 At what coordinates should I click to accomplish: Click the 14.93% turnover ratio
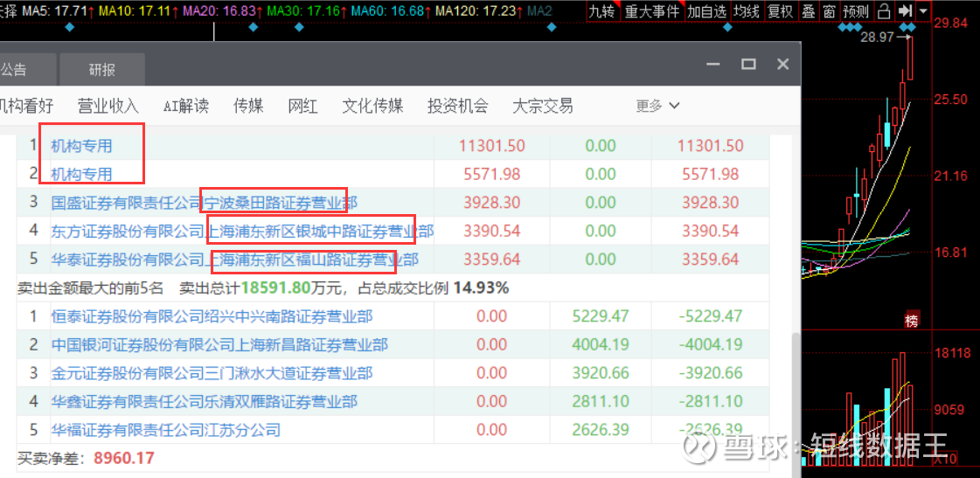point(481,288)
